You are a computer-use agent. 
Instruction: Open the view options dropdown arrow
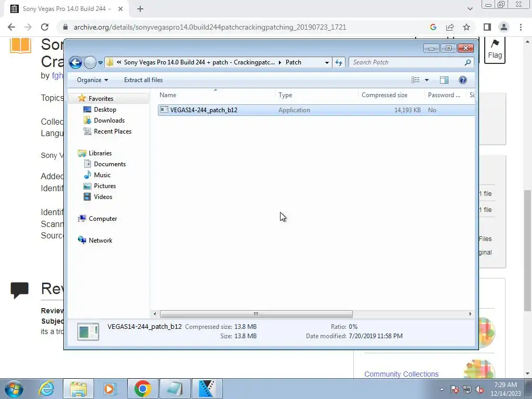point(427,80)
